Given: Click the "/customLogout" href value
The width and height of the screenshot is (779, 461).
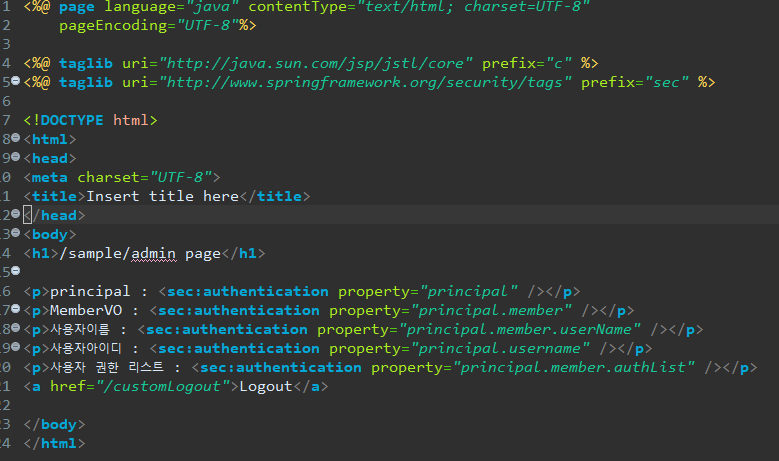Looking at the screenshot, I should pos(161,386).
